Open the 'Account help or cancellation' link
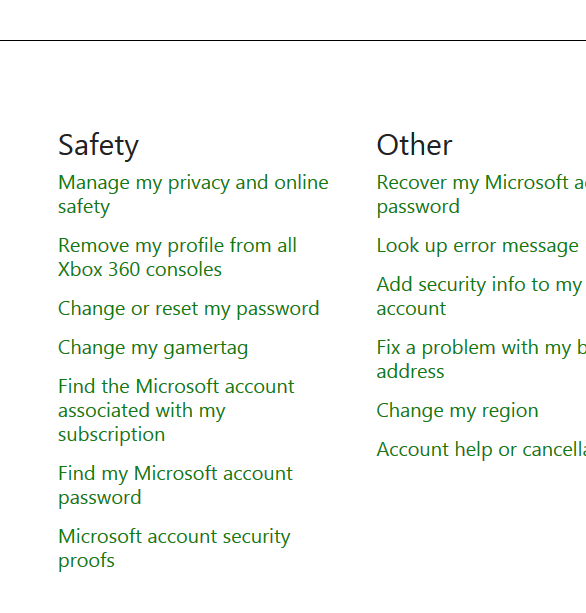586x613 pixels. pyautogui.click(x=481, y=450)
